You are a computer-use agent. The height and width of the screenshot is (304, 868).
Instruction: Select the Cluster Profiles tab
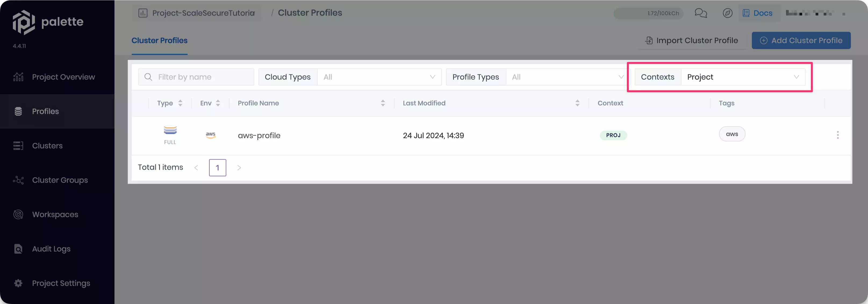[159, 40]
